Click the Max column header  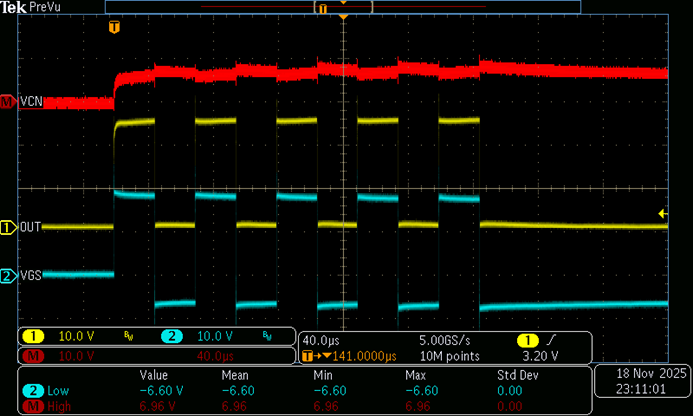tap(415, 375)
